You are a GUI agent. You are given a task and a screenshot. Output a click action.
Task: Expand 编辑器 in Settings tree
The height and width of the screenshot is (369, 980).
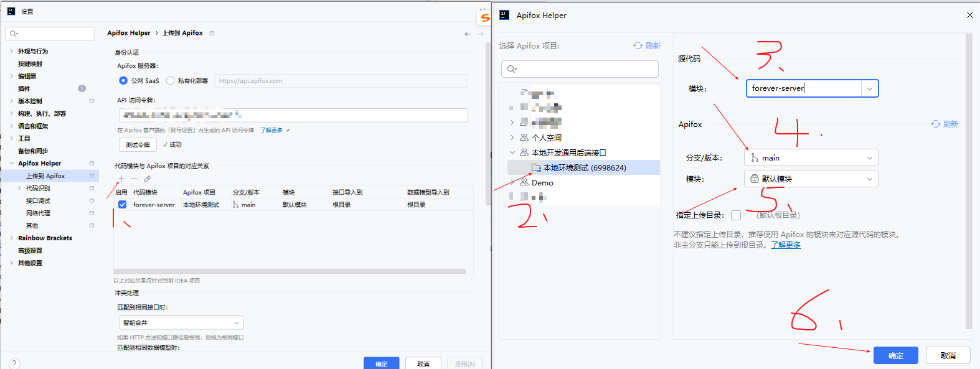click(x=12, y=76)
